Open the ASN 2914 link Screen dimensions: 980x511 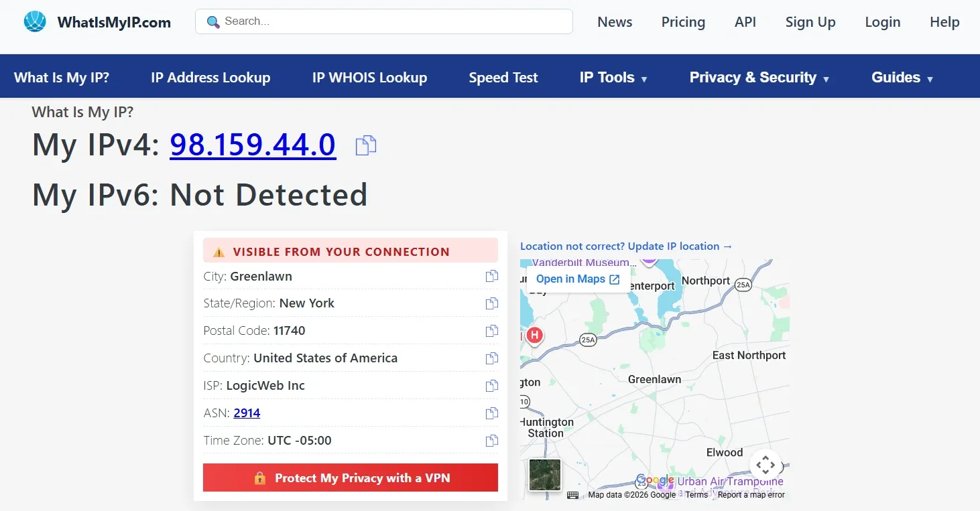[247, 413]
